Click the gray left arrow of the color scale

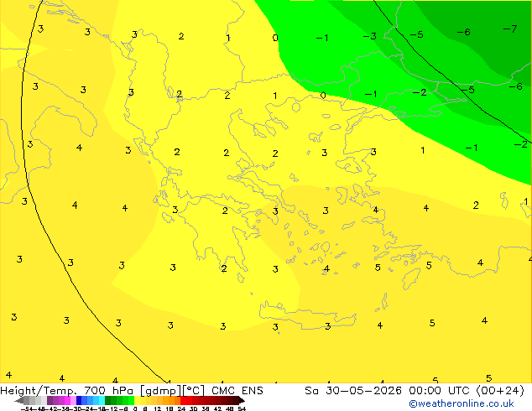tap(19, 400)
